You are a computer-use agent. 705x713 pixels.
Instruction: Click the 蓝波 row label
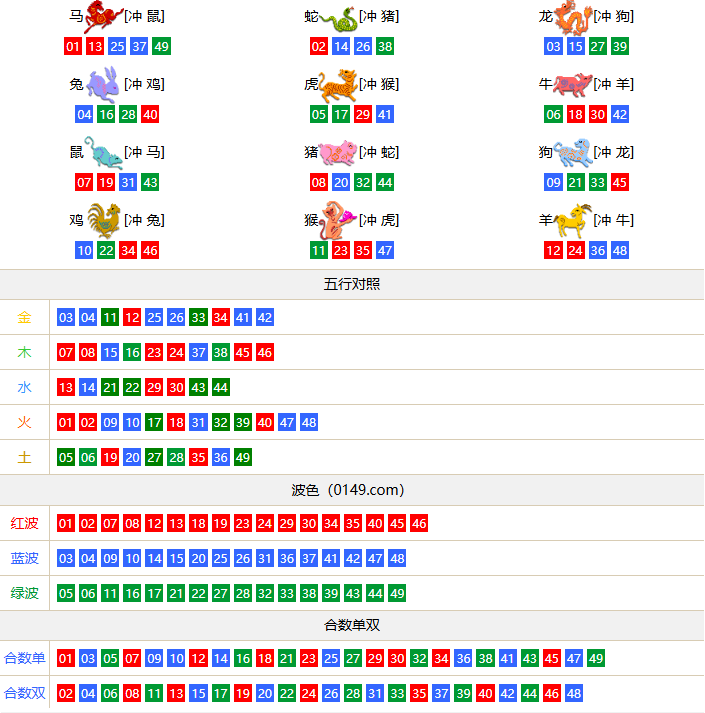click(25, 558)
